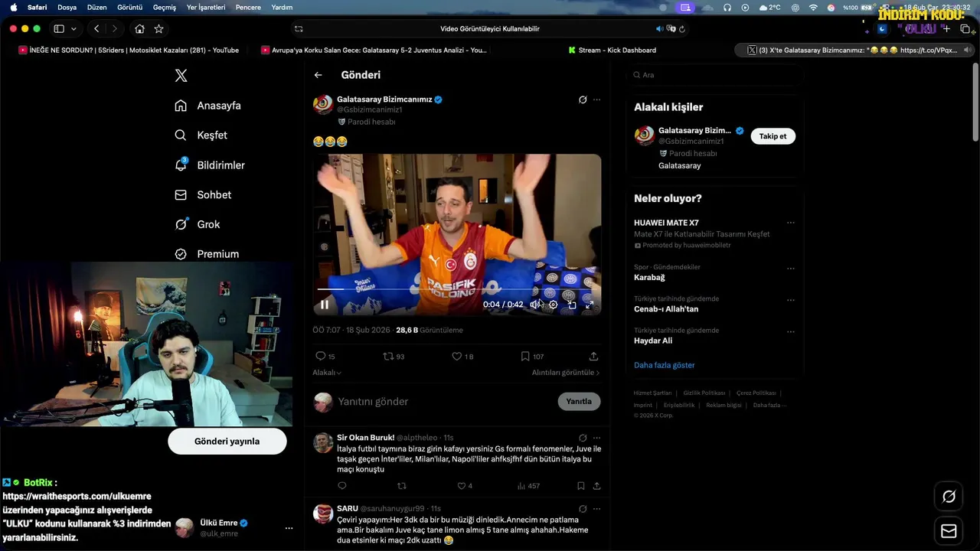Reload page in Safari address bar

(x=682, y=29)
